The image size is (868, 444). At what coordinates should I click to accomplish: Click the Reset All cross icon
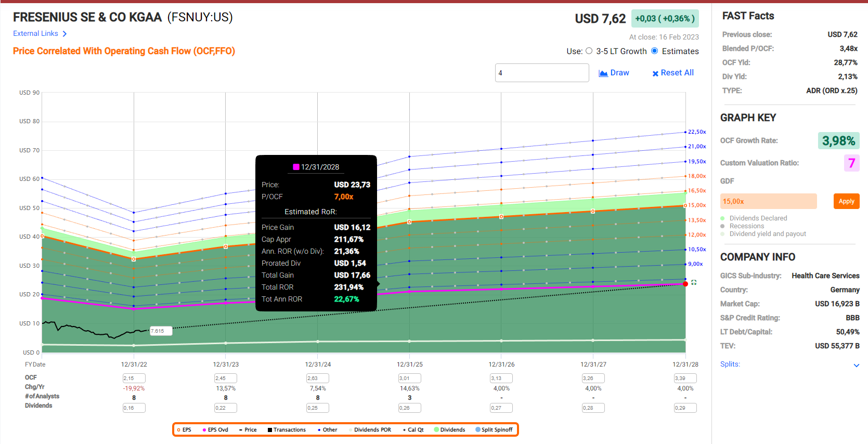pos(655,73)
